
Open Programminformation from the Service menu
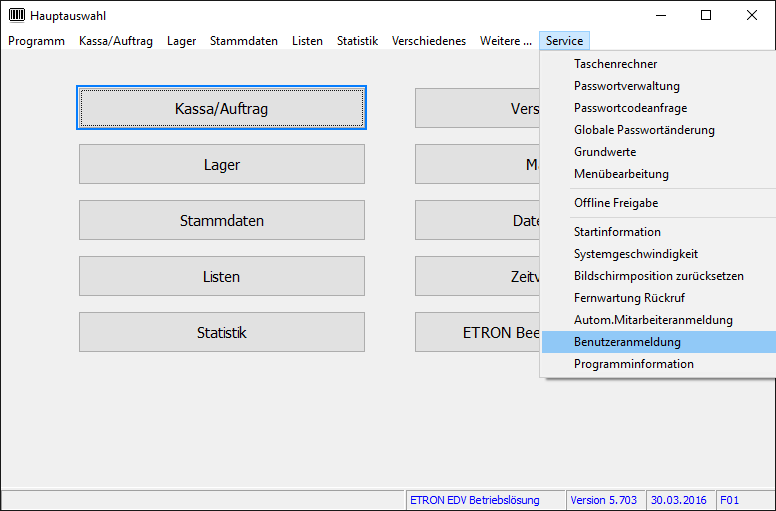(x=633, y=364)
